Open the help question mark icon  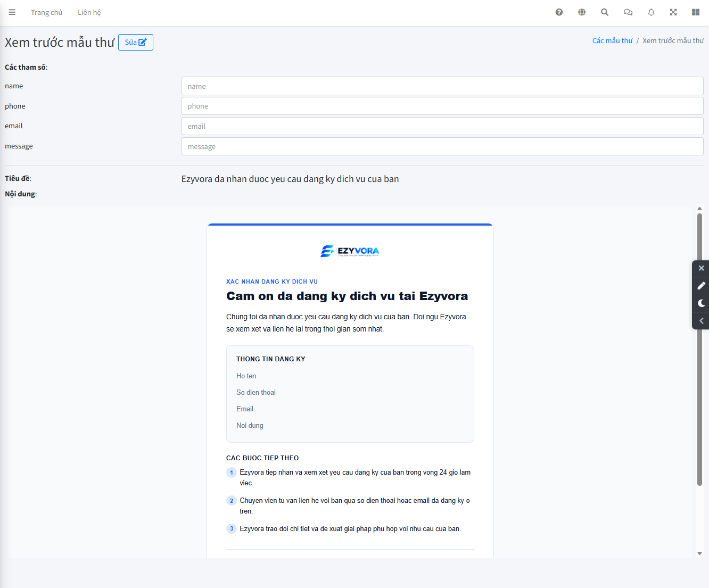click(559, 12)
